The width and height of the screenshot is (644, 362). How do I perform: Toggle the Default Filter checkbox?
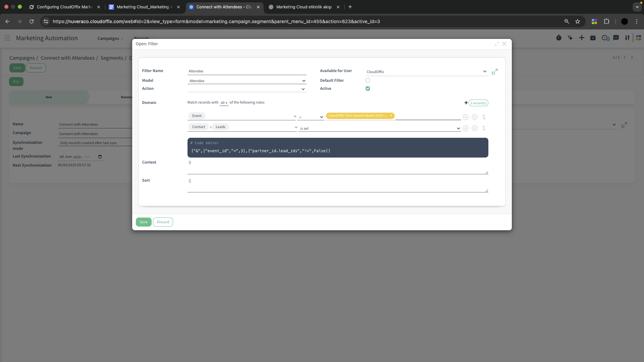[368, 80]
